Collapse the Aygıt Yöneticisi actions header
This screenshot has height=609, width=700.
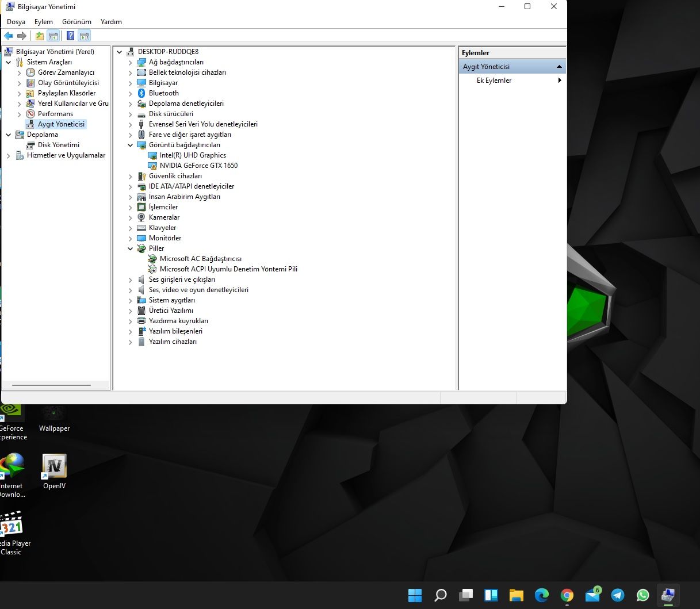click(559, 67)
